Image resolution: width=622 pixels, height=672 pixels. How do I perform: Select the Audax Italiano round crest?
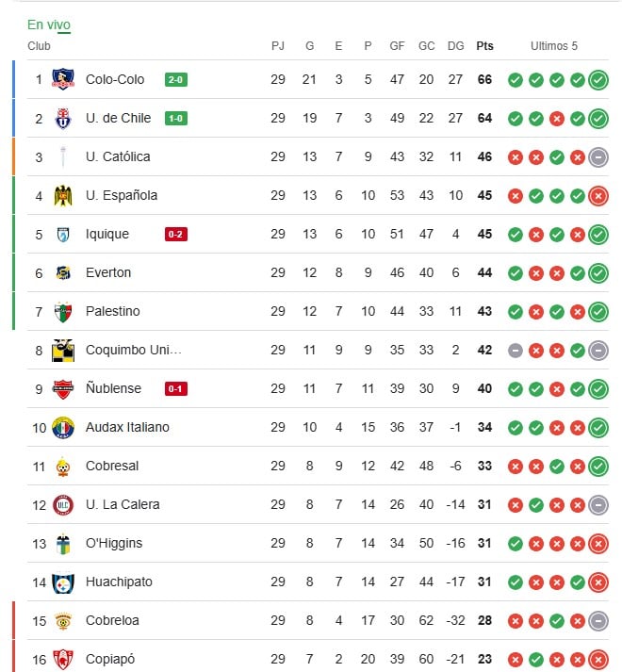pyautogui.click(x=63, y=428)
